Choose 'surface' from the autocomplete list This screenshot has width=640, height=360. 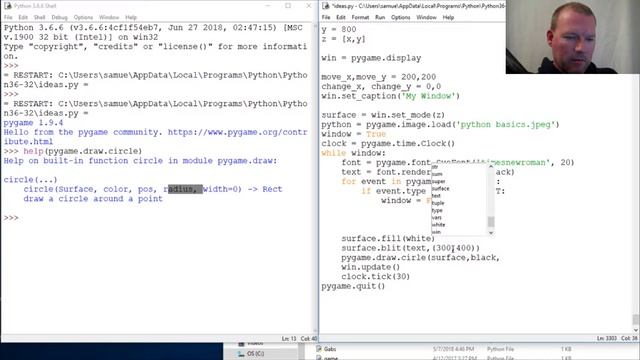coord(440,189)
